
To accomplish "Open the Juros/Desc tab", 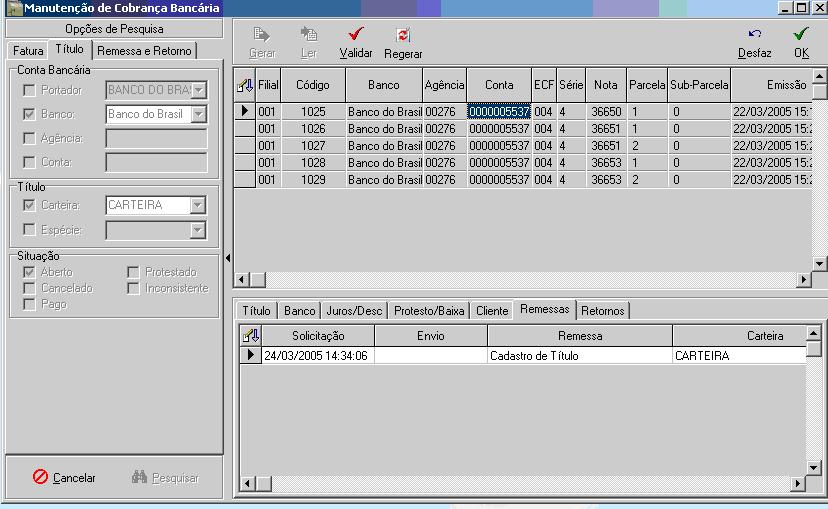I will pos(354,311).
